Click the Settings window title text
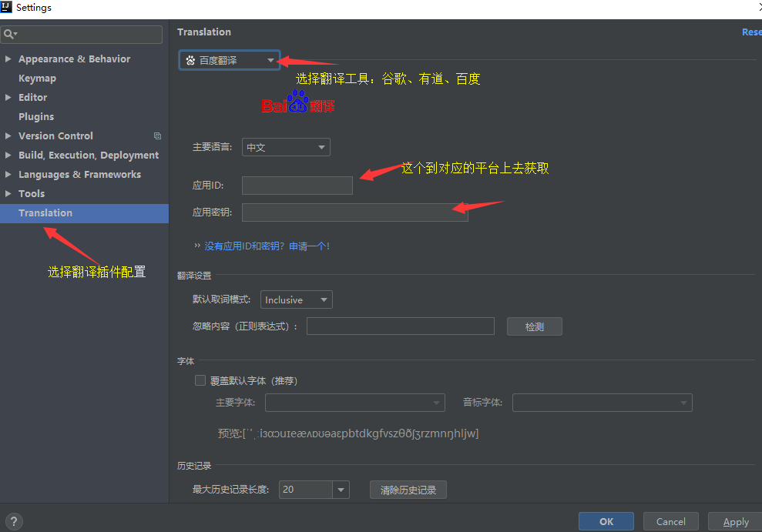The image size is (762, 532). [x=34, y=8]
